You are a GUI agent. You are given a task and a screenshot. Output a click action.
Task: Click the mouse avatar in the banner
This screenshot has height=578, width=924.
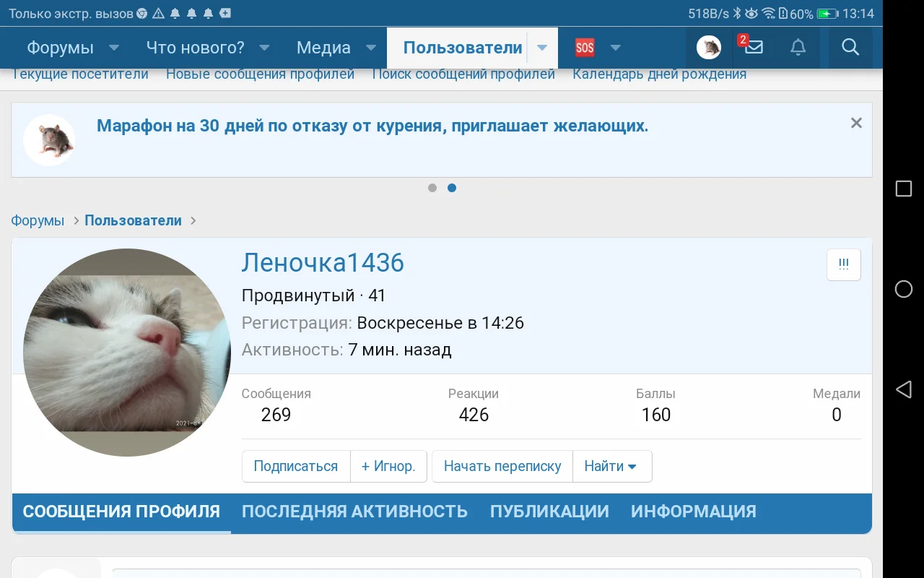click(x=49, y=139)
